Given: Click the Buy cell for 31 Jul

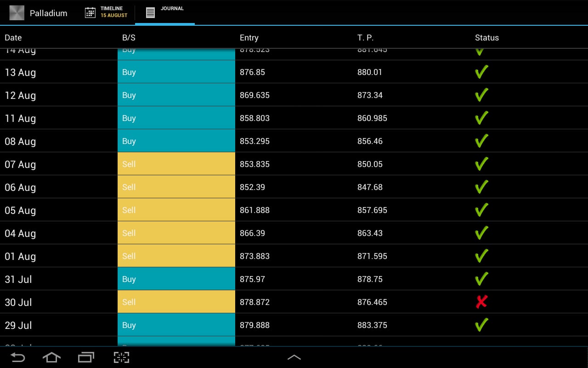Looking at the screenshot, I should 176,279.
